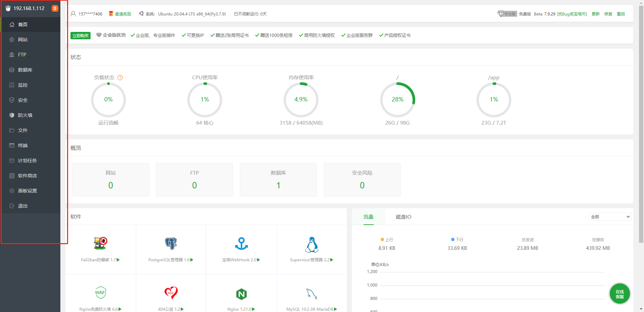
Task: Click the 网站 overview card
Action: (x=111, y=180)
